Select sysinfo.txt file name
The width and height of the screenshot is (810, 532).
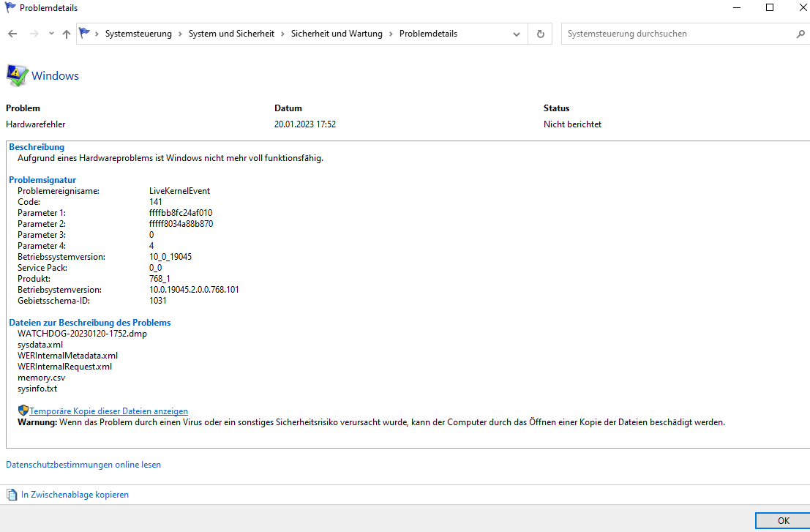click(x=37, y=389)
